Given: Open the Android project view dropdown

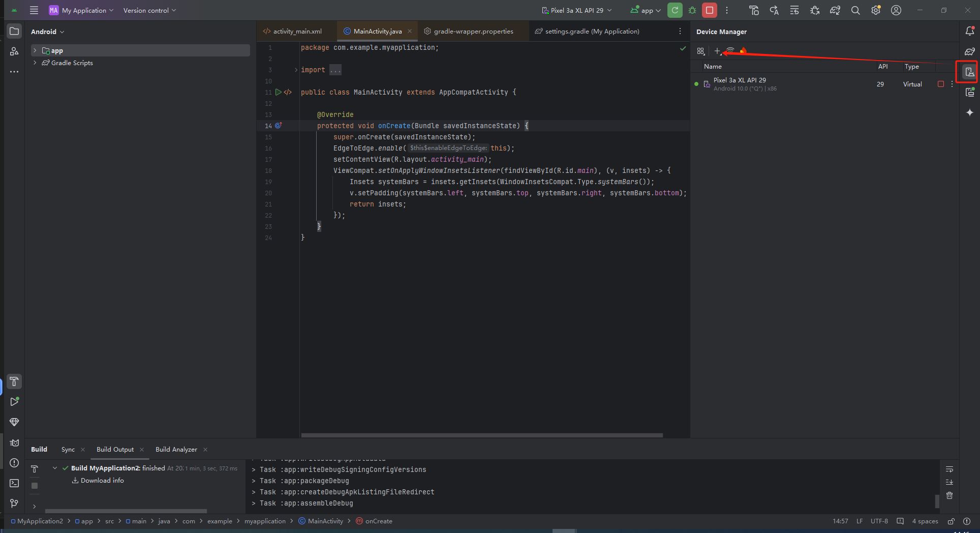Looking at the screenshot, I should (x=48, y=32).
